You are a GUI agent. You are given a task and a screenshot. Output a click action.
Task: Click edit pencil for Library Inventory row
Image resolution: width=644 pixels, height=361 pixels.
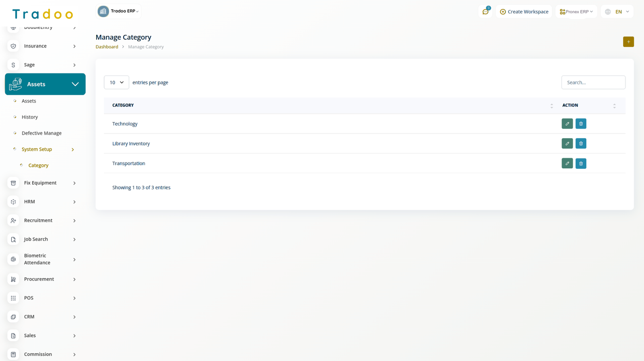click(x=567, y=144)
